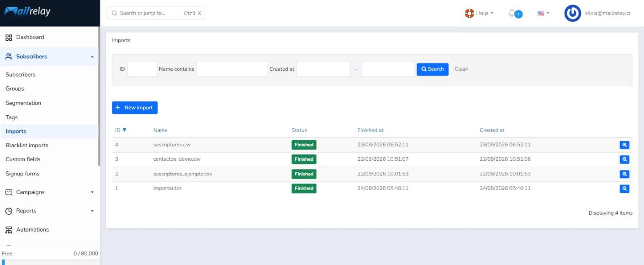644x265 pixels.
Task: Sort by Finished at column header
Action: pos(370,130)
